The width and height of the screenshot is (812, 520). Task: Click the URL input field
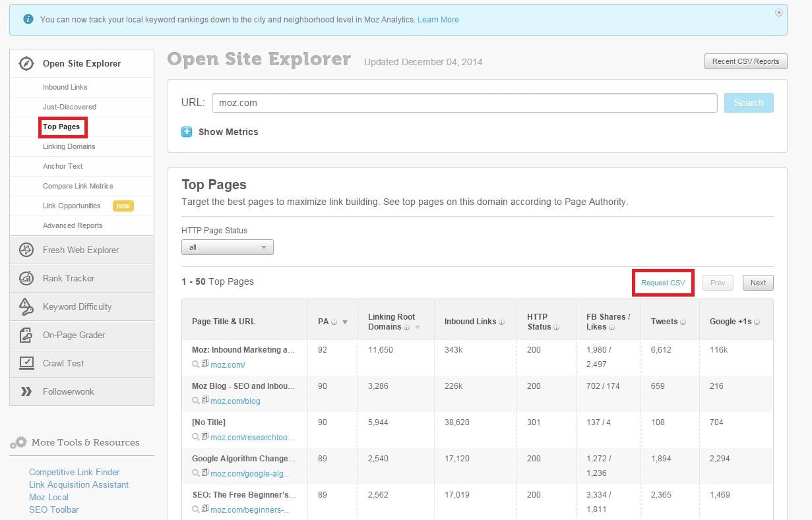pos(464,103)
